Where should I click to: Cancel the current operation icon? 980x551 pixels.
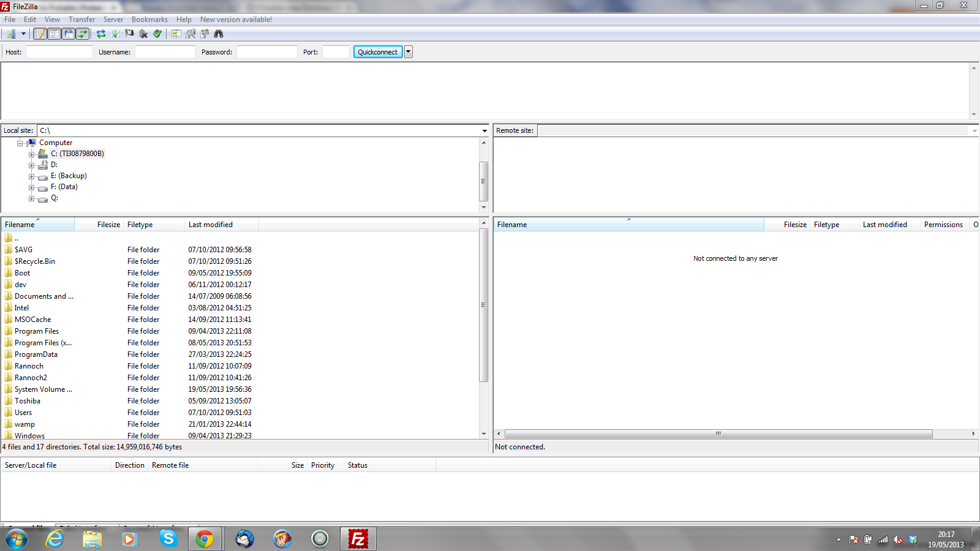[129, 34]
